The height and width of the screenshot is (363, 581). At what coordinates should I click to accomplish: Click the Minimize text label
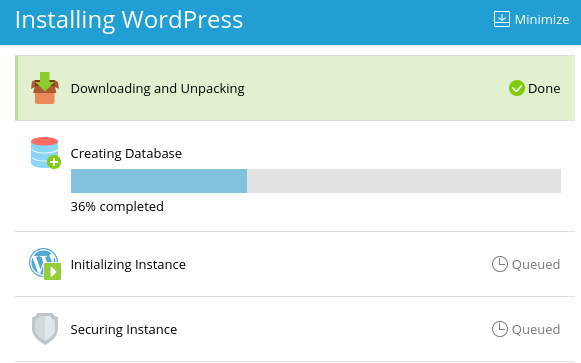pos(542,20)
